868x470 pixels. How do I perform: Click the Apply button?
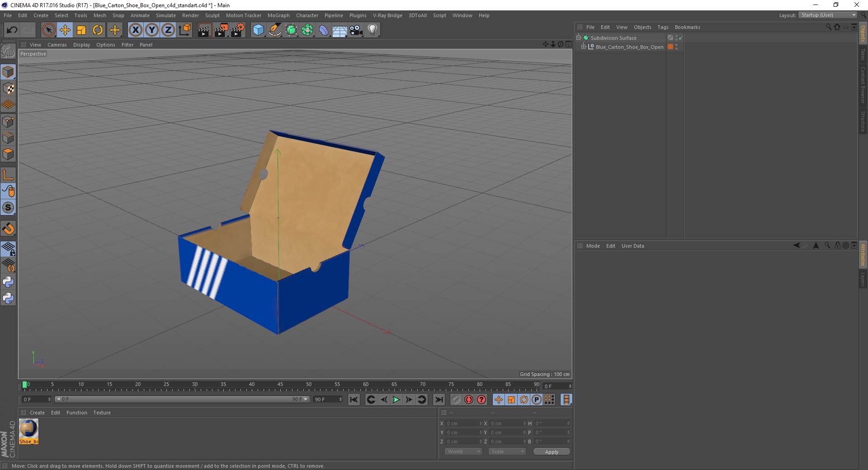pyautogui.click(x=552, y=452)
